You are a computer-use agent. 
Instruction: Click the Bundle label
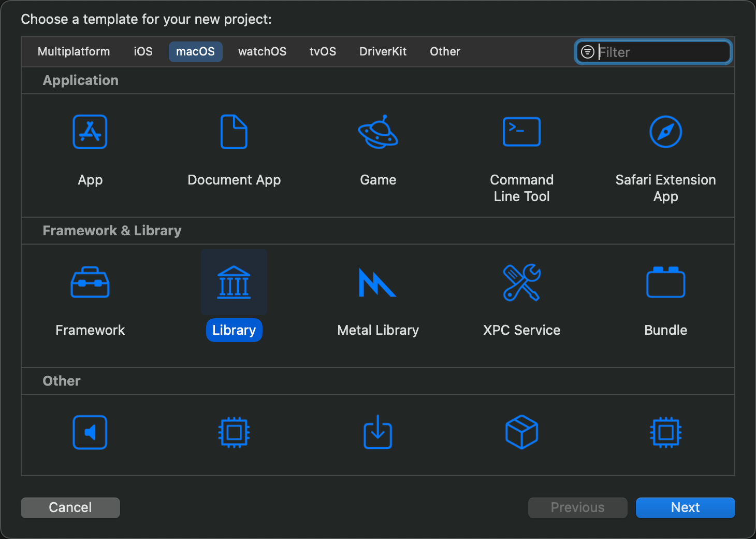pos(666,330)
